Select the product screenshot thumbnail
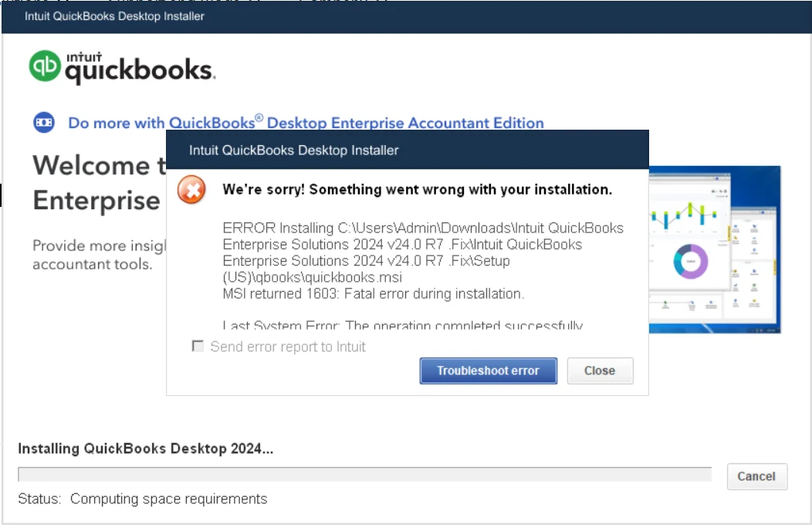812x528 pixels. point(714,250)
